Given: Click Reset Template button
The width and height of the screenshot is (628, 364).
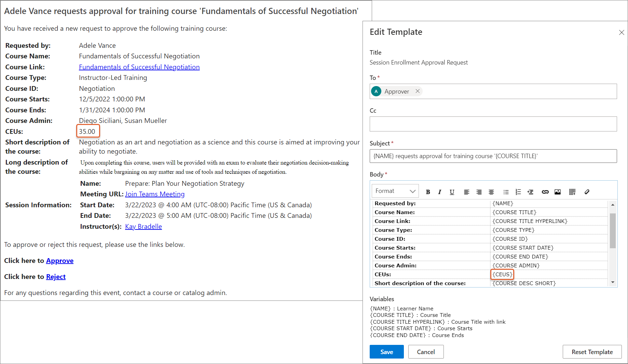Looking at the screenshot, I should pos(592,352).
